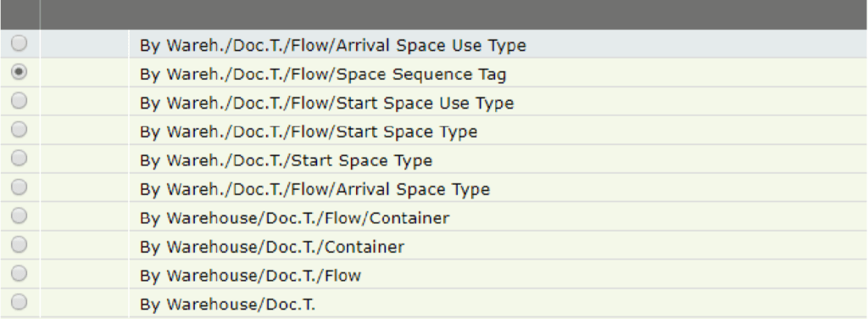Click 'By Warehouse/Doc.T./Flow/Container' text
Screen dimensions: 868x319
pyautogui.click(x=294, y=218)
